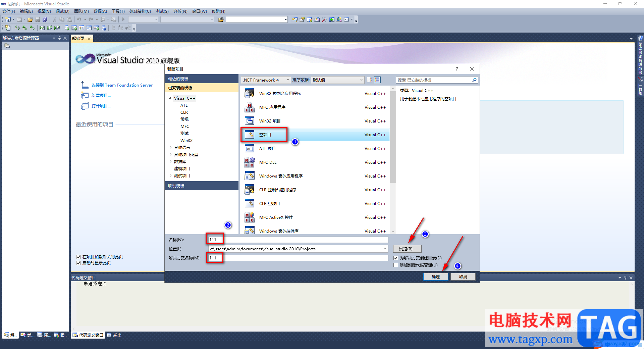
Task: Select the Win32 category in template tree
Action: pyautogui.click(x=186, y=140)
